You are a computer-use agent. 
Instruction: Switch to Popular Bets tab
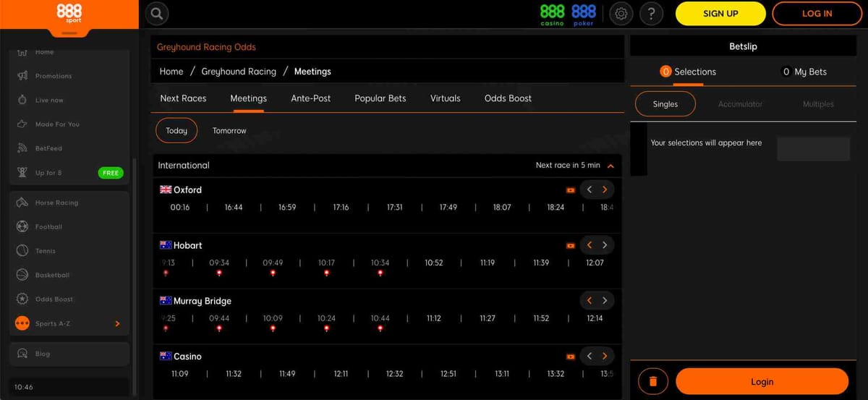click(380, 98)
